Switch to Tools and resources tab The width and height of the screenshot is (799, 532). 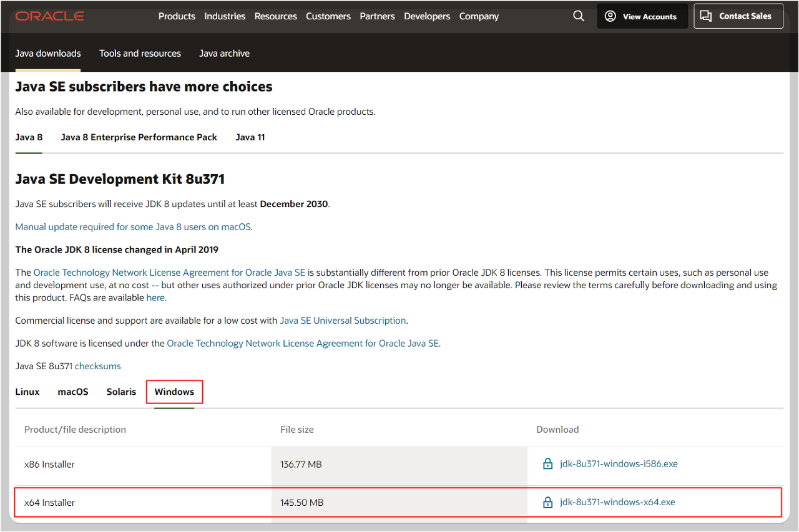[x=140, y=54]
